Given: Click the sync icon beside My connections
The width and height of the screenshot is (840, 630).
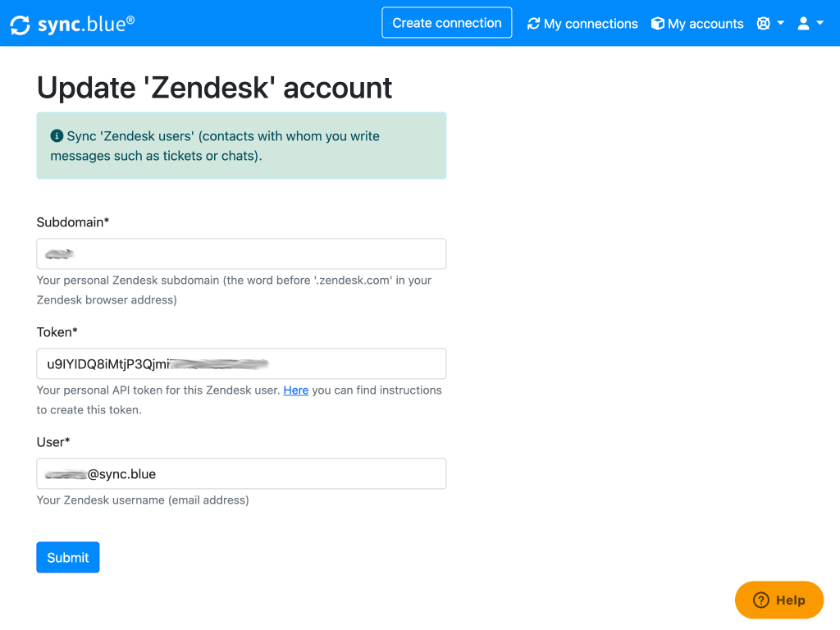Looking at the screenshot, I should pyautogui.click(x=534, y=24).
